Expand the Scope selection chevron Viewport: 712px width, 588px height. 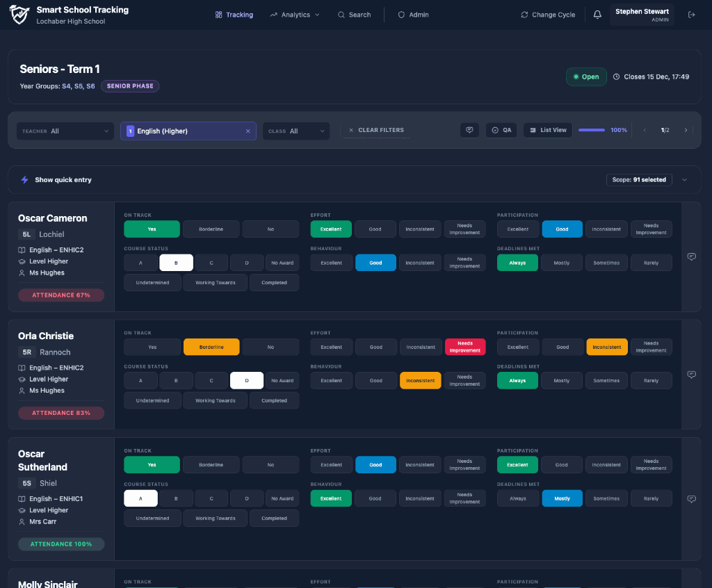[684, 180]
